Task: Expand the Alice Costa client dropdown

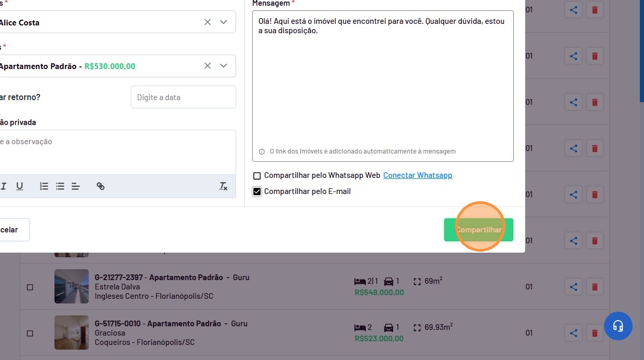Action: click(224, 22)
